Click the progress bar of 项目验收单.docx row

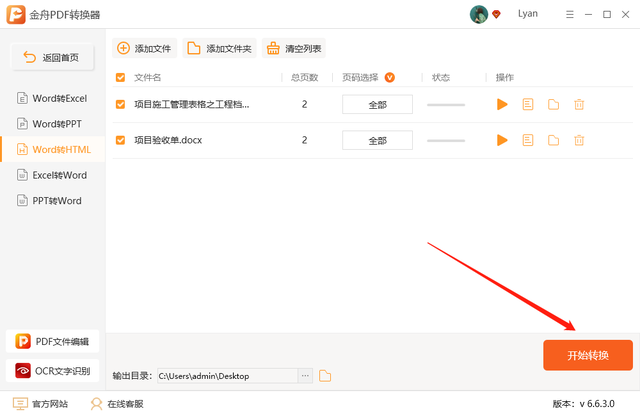446,141
